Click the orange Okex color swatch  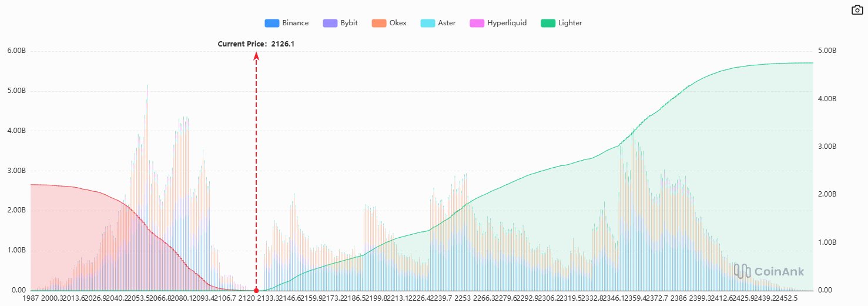(x=378, y=23)
